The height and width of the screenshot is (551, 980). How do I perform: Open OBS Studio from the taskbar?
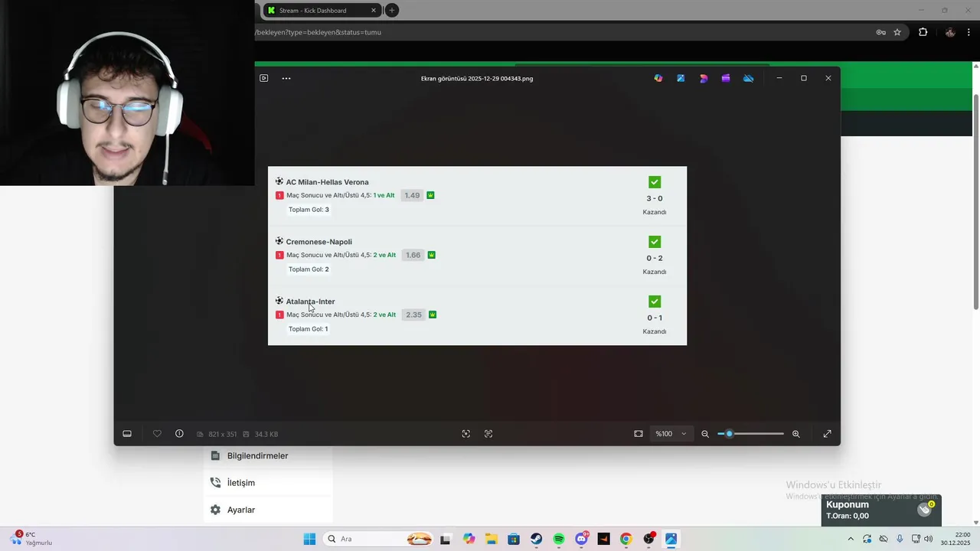click(x=649, y=539)
